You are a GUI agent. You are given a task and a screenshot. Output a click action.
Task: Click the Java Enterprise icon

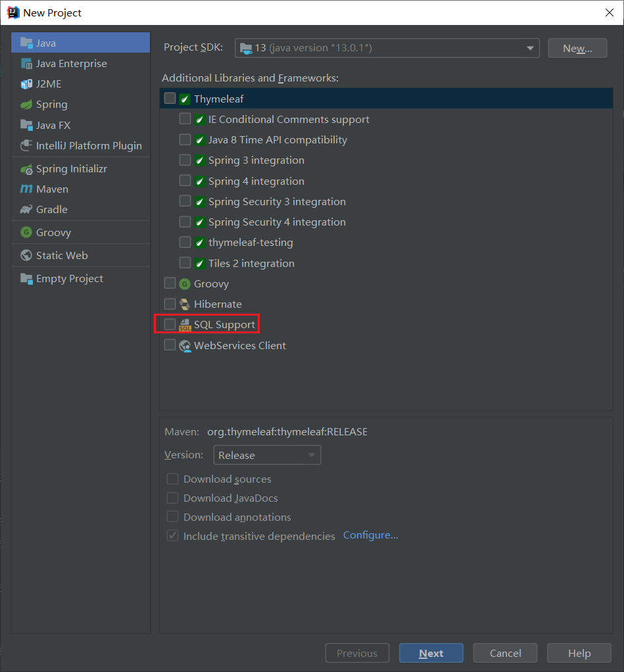[x=26, y=63]
